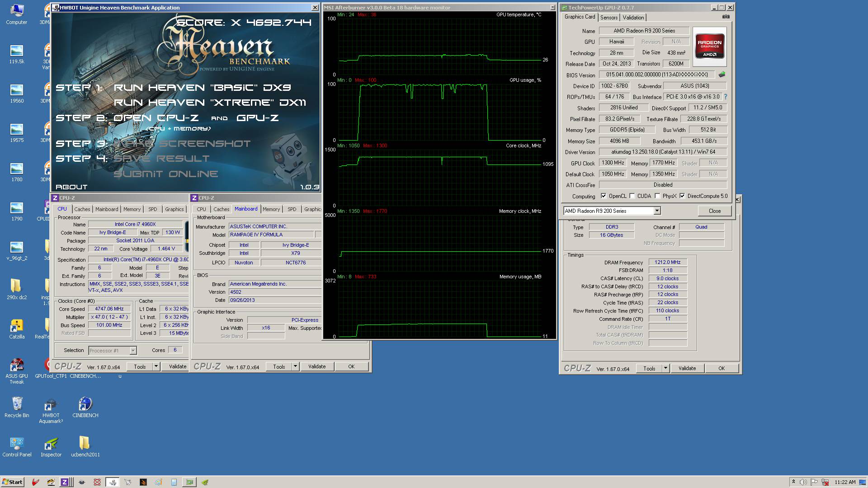This screenshot has height=488, width=868.
Task: Click the GPU-Z BIOS save chip icon
Action: click(722, 75)
